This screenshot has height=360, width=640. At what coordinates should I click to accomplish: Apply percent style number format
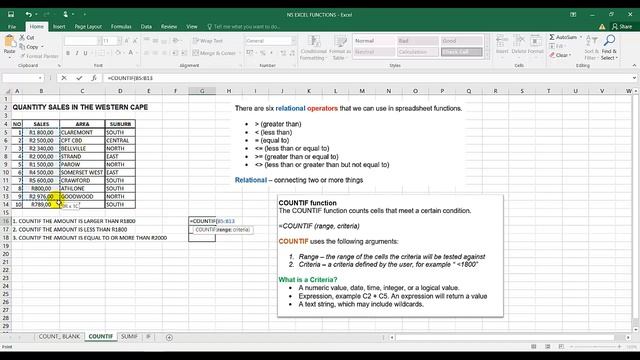[x=263, y=53]
